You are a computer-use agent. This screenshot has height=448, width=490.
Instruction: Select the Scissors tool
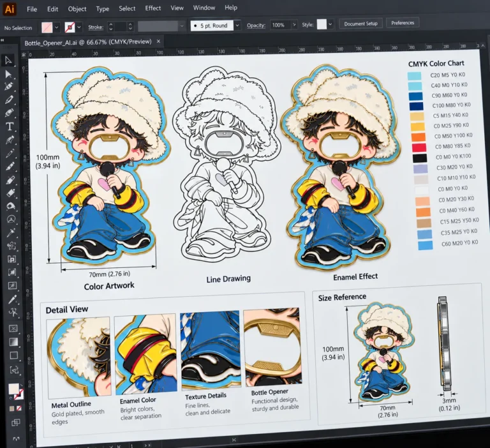click(13, 312)
